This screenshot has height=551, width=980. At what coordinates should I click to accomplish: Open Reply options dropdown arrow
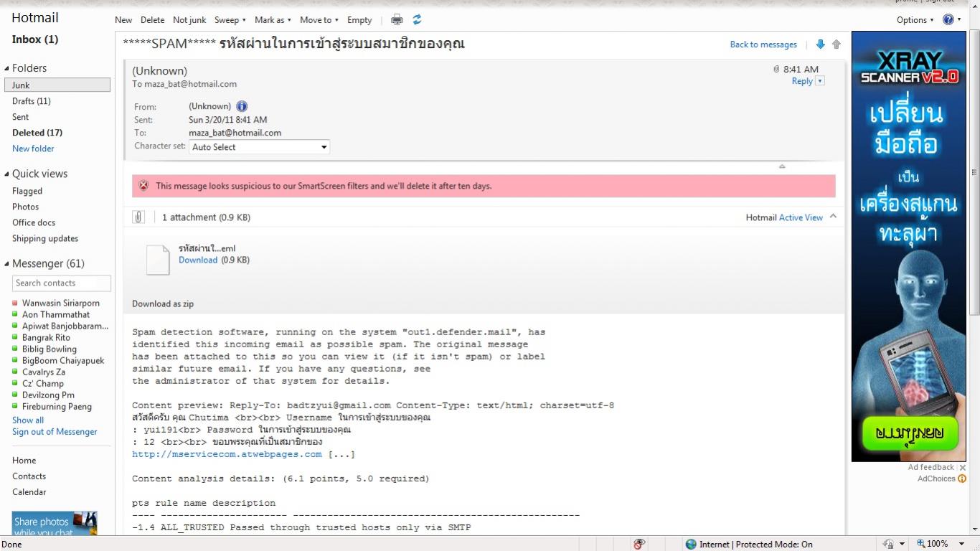(x=820, y=81)
